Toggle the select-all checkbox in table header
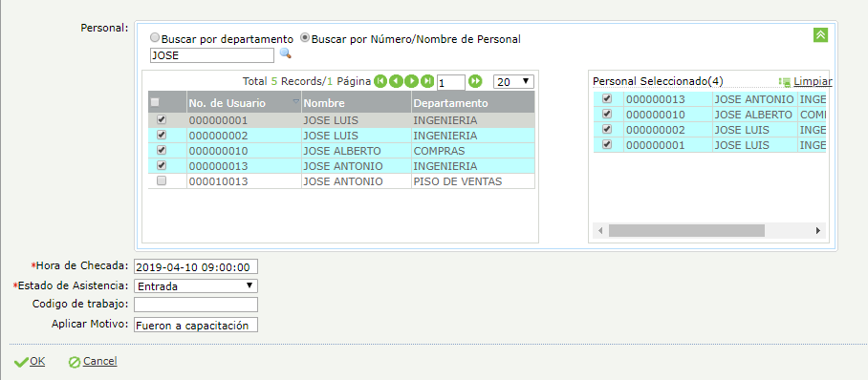868x380 pixels. click(155, 102)
